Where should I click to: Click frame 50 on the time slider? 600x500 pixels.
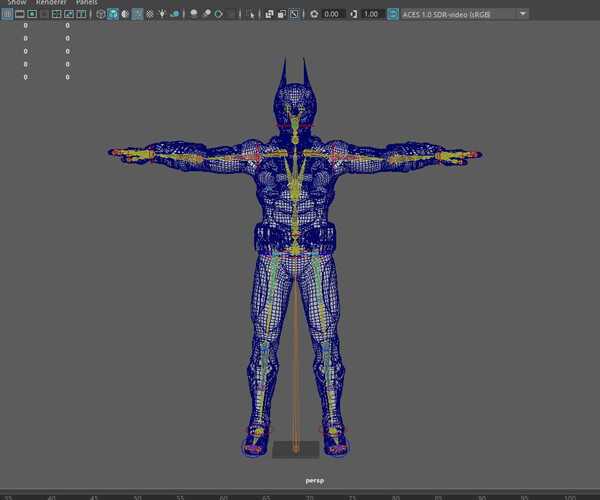tap(138, 497)
